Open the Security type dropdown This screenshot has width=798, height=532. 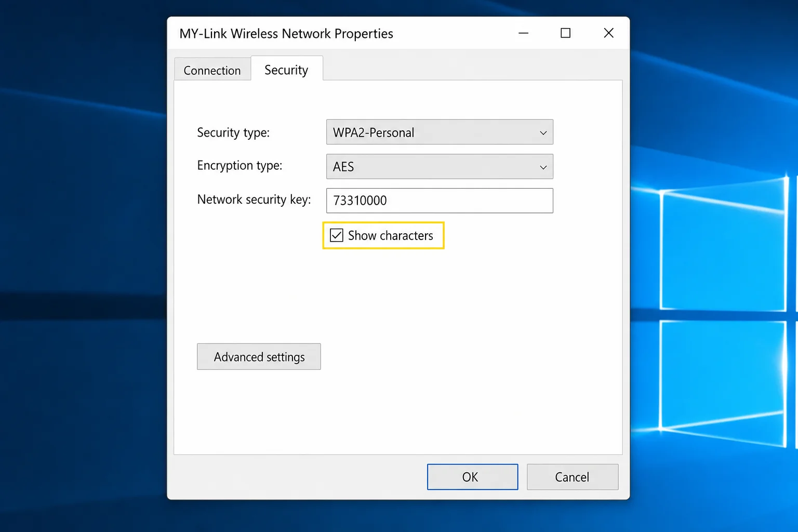440,132
